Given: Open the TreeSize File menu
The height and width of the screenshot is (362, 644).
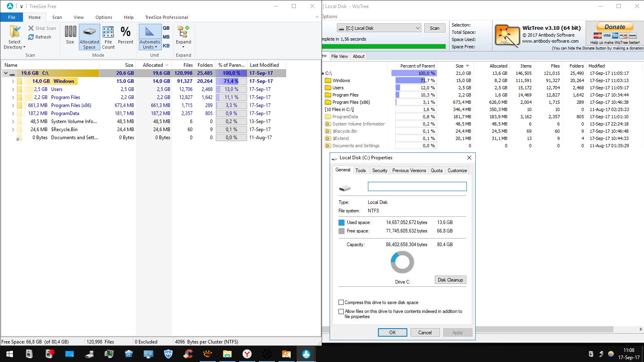Looking at the screenshot, I should click(x=12, y=17).
